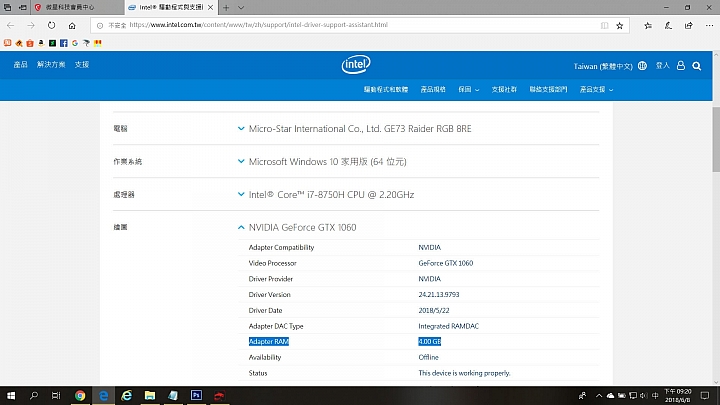Open Edge settings and more ellipsis
This screenshot has width=720, height=405.
point(709,26)
